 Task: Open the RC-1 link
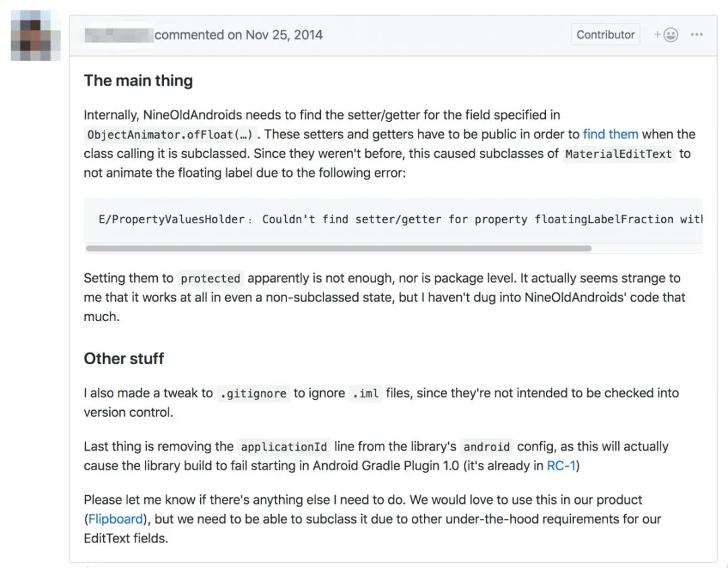(561, 465)
